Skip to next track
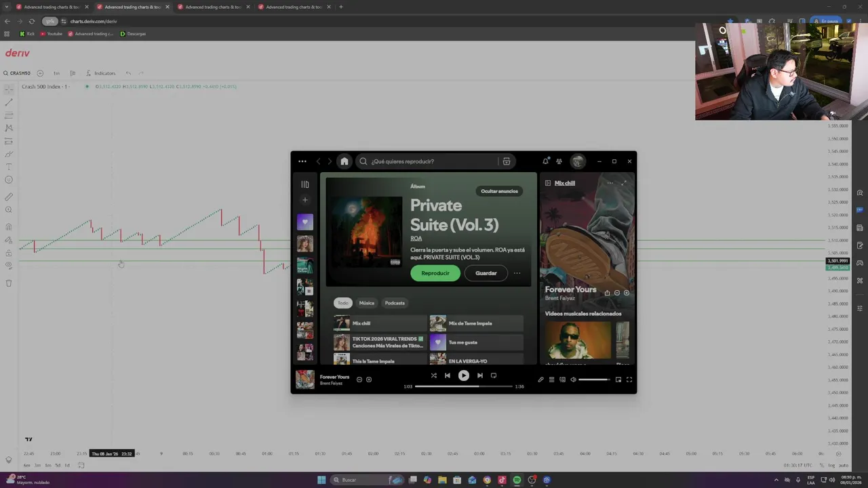 coord(480,375)
